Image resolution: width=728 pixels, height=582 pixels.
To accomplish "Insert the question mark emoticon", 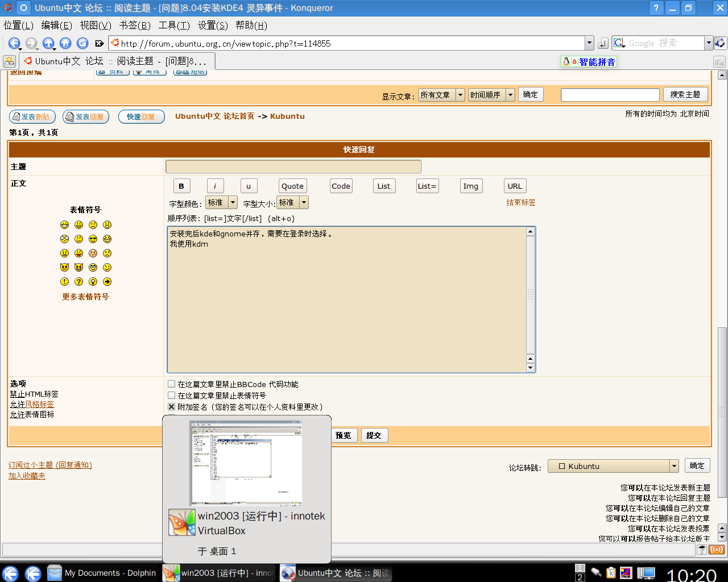I will tap(78, 282).
